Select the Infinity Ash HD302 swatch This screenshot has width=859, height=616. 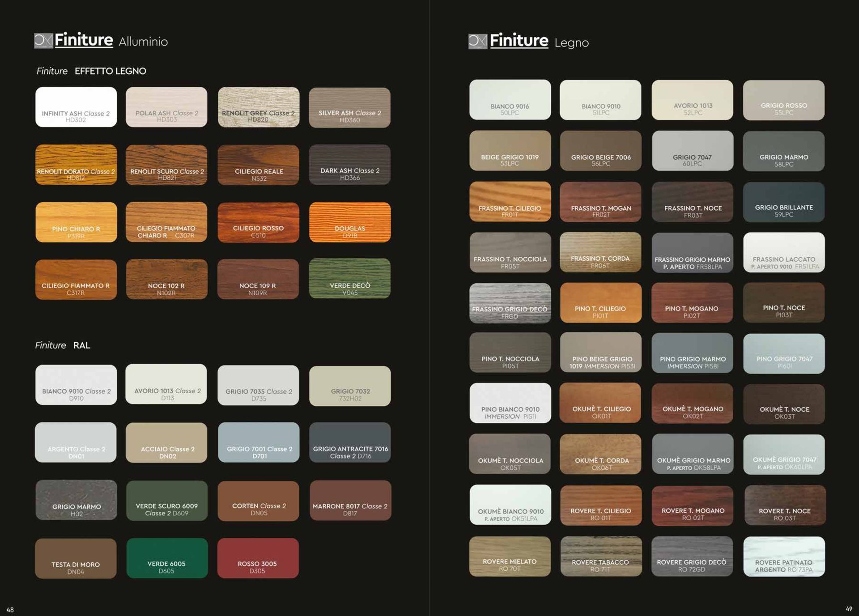pyautogui.click(x=76, y=107)
